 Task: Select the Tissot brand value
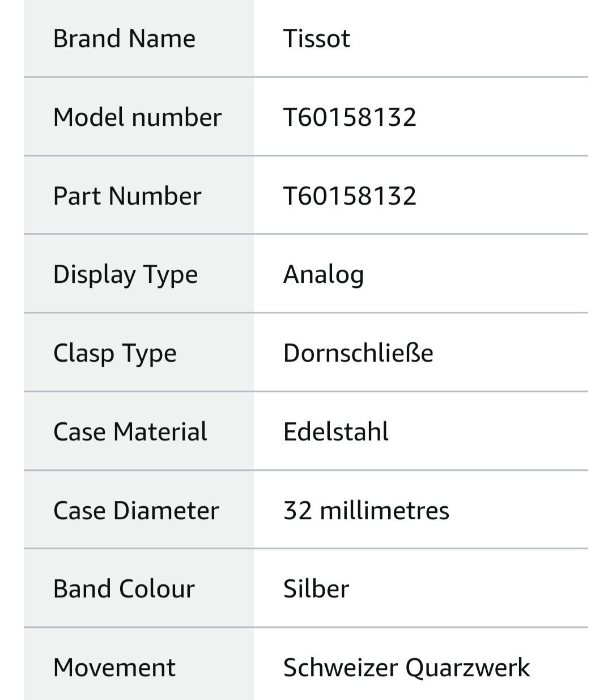pos(316,39)
